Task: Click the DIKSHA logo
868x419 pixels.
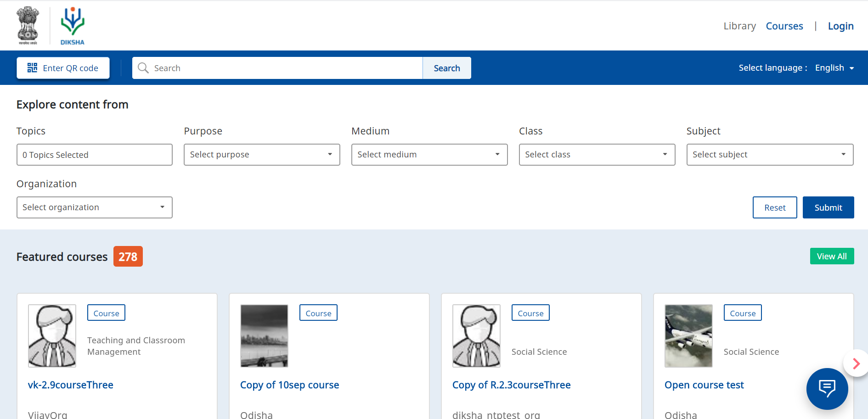Action: coord(73,26)
